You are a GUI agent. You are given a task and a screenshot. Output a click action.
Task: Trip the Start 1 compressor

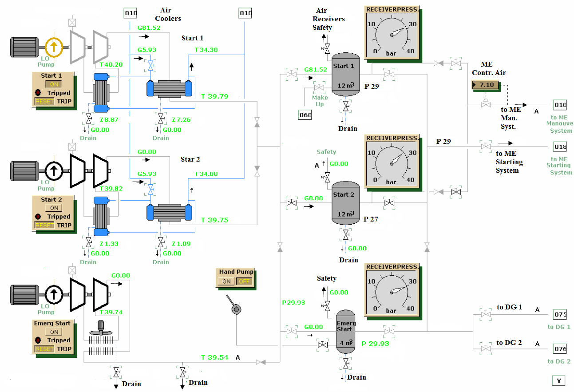click(64, 101)
